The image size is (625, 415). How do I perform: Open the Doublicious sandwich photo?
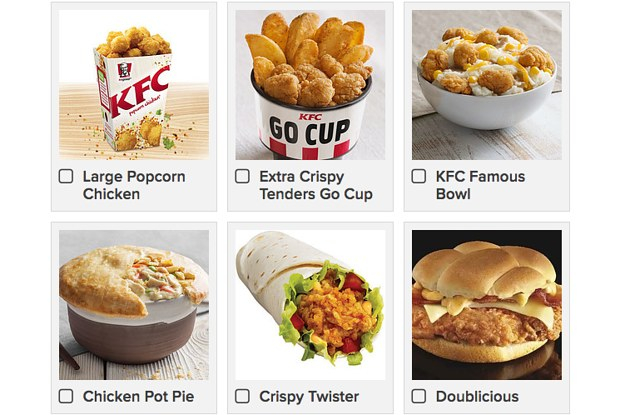coord(487,305)
